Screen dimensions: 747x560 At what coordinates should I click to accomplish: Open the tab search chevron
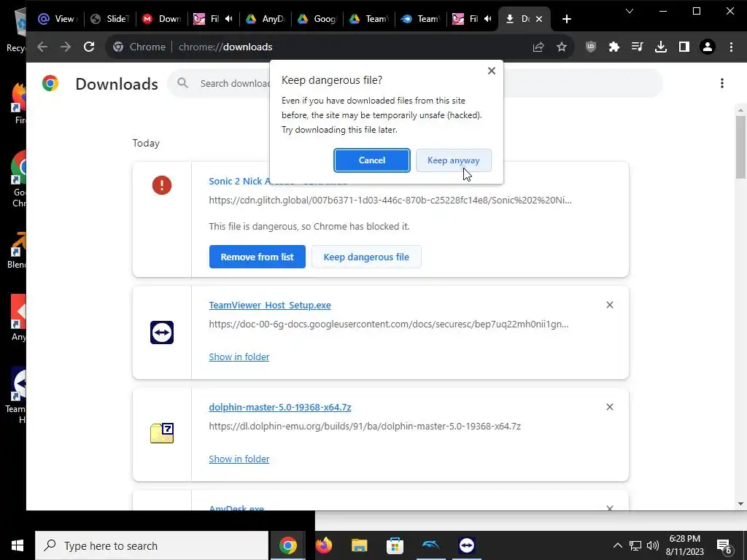630,11
